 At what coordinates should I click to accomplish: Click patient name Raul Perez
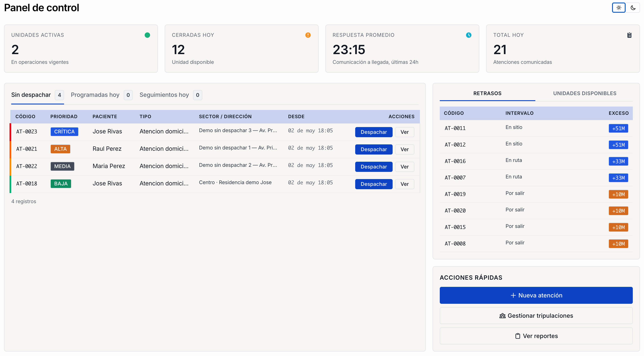107,149
